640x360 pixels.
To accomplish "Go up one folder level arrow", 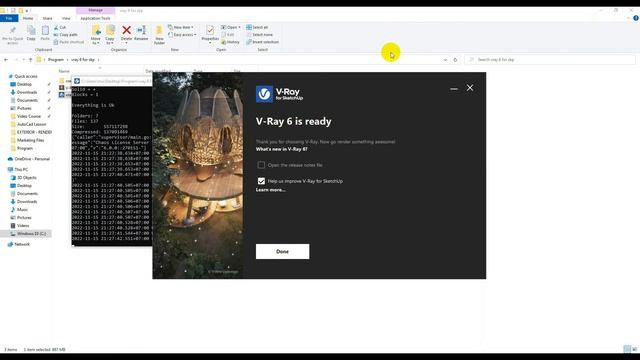I will [x=31, y=60].
